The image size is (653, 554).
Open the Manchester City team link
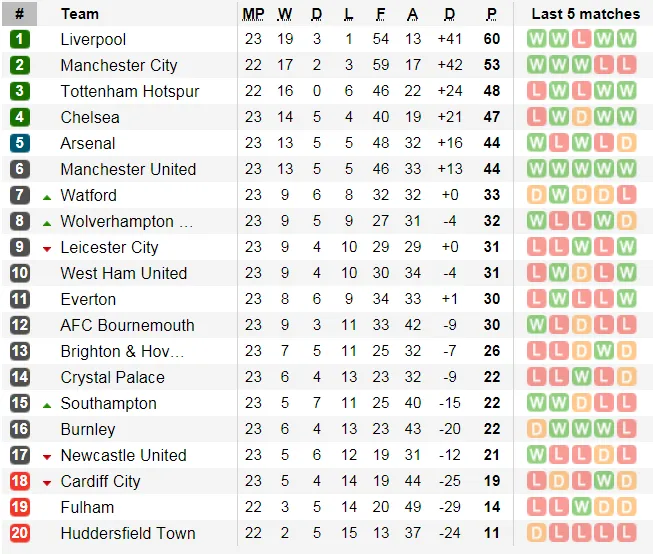119,65
